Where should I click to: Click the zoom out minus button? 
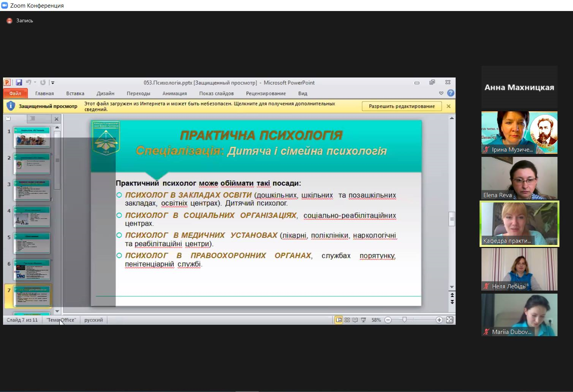pos(388,320)
